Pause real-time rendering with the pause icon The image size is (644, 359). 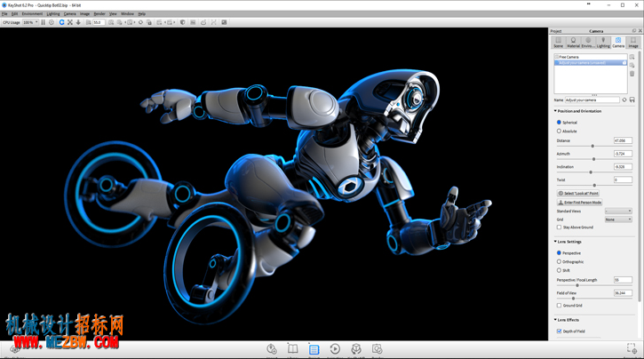44,22
